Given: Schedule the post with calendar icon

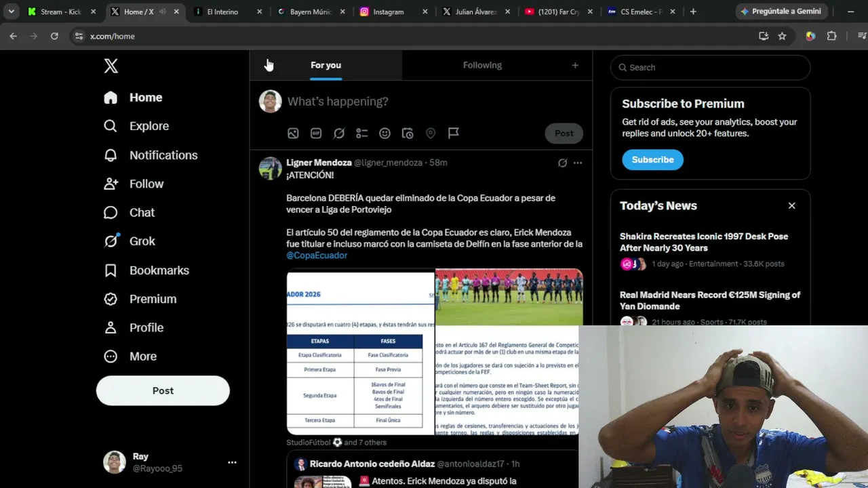Looking at the screenshot, I should tap(408, 134).
